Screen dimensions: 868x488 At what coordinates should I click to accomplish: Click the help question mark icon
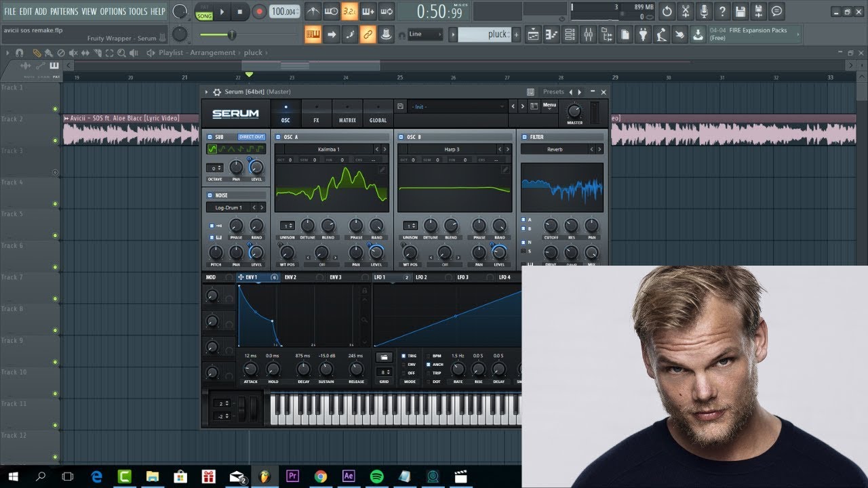click(722, 12)
